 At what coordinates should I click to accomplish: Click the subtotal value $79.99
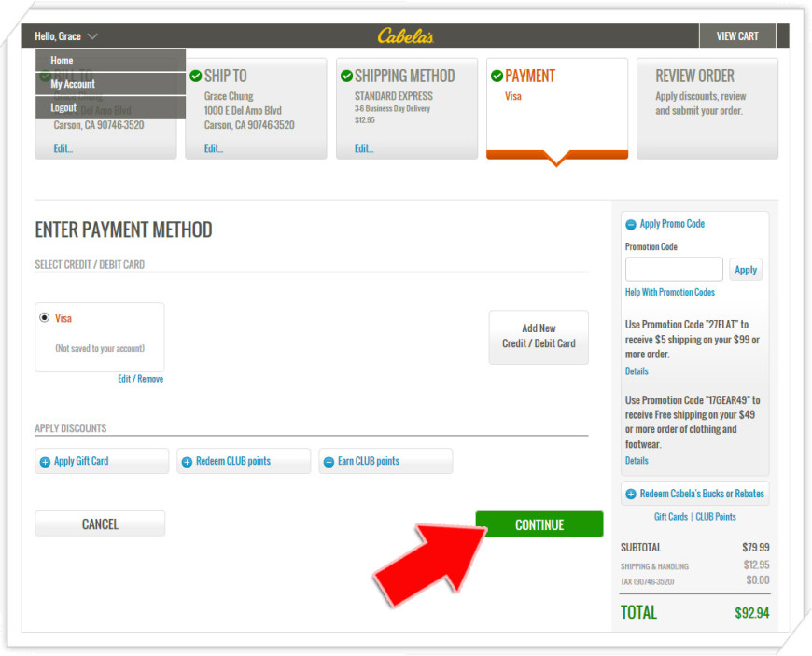(x=756, y=547)
